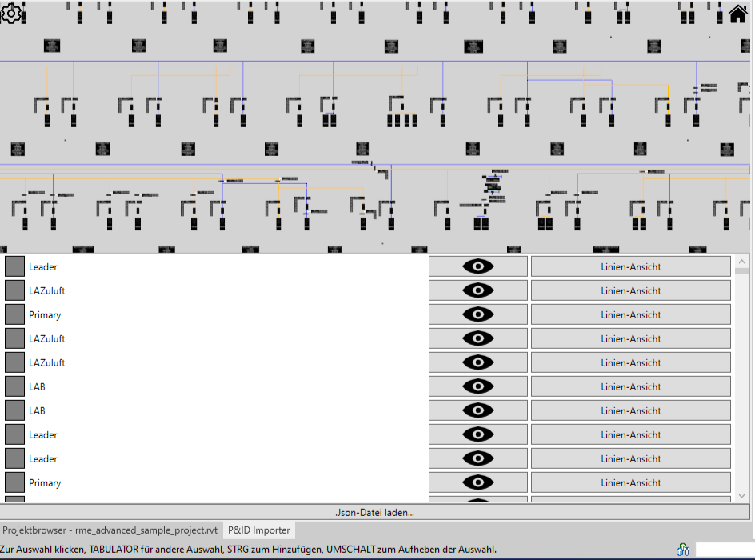The image size is (755, 560).
Task: Open Linien-Ansicht for the Primary row
Action: tap(630, 314)
